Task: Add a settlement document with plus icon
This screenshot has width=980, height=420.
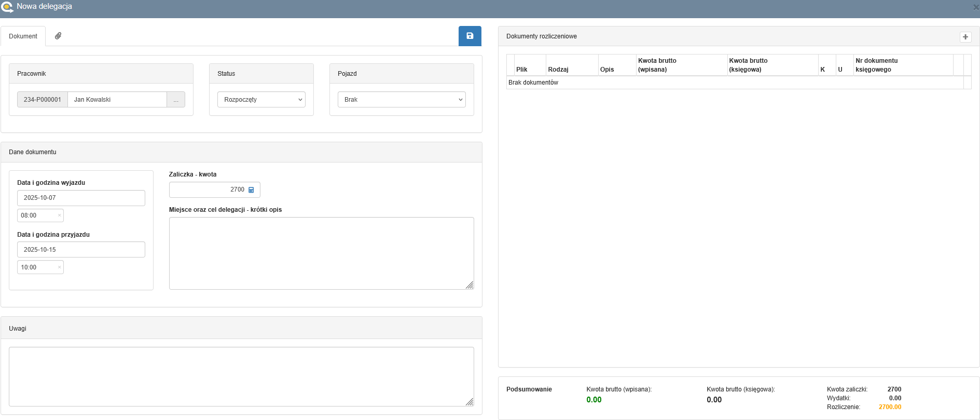Action: (965, 37)
